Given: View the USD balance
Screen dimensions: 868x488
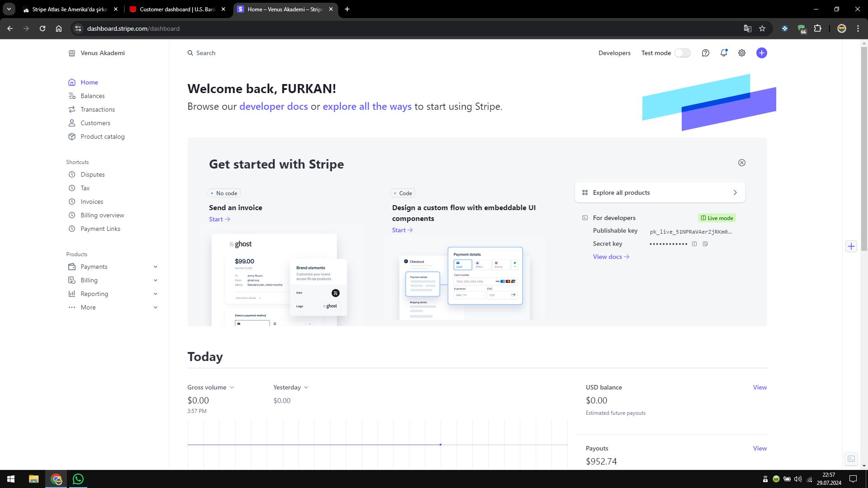Looking at the screenshot, I should (x=759, y=387).
